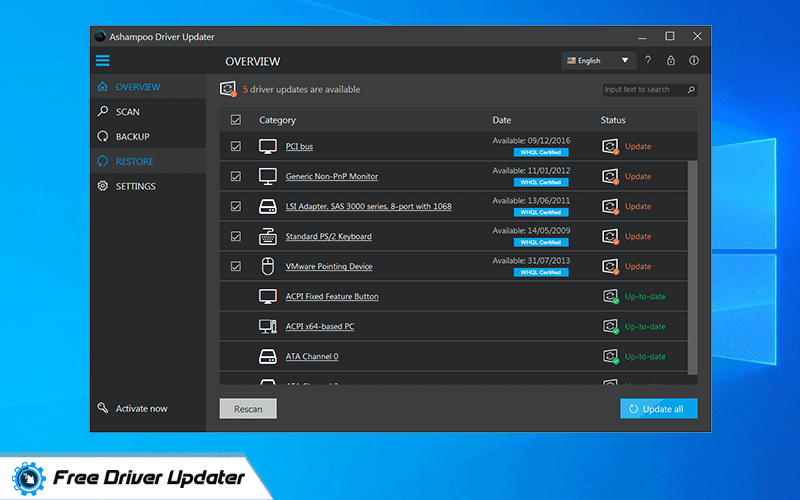Open the English language dropdown
Image resolution: width=800 pixels, height=500 pixels.
598,61
